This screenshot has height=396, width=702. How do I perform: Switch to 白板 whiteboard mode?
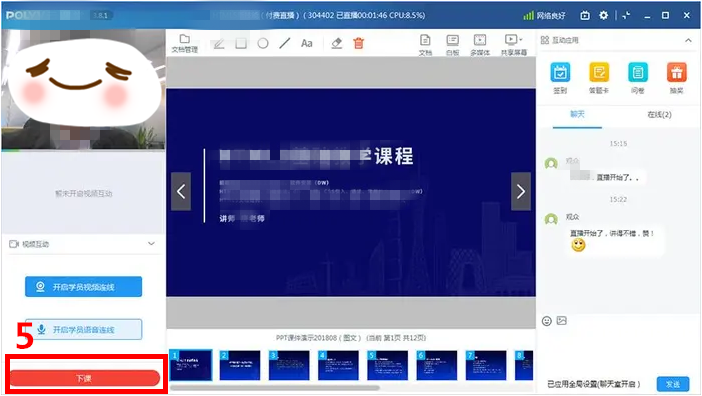coord(453,45)
